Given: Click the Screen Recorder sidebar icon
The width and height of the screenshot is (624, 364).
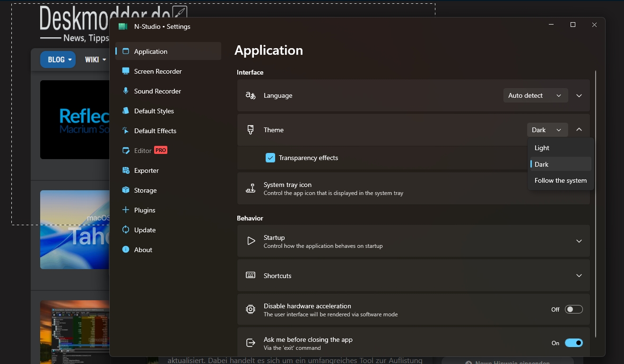Looking at the screenshot, I should click(126, 71).
